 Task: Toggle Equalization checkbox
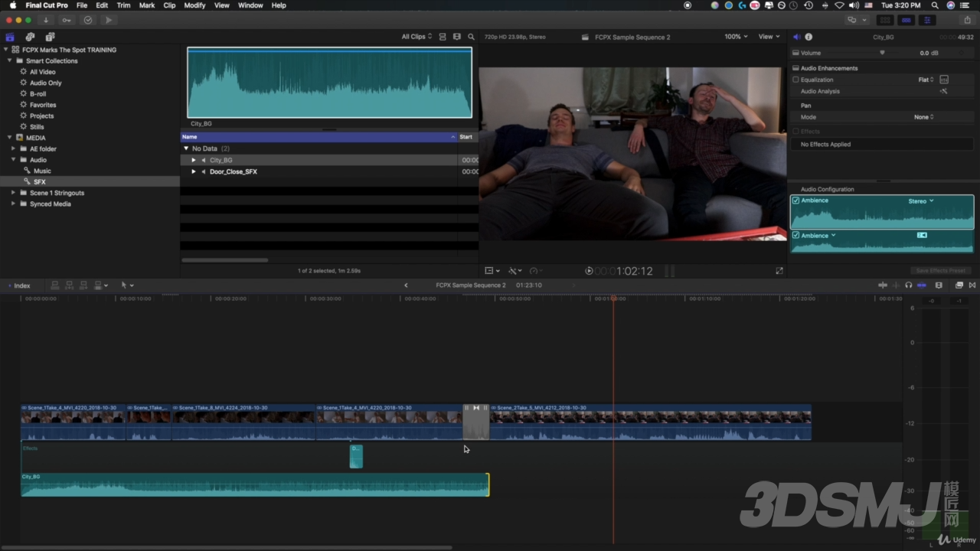point(795,80)
